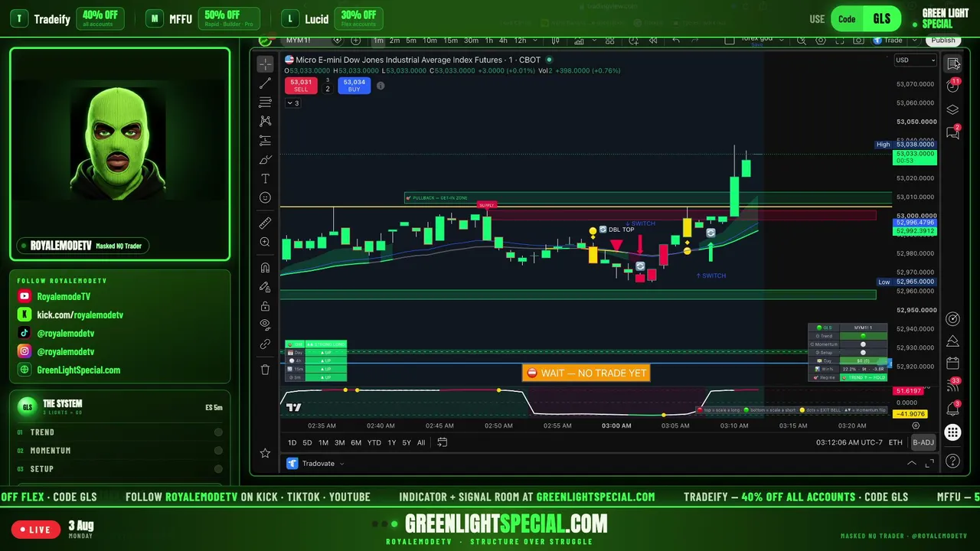Open the USD currency dropdown

(915, 60)
